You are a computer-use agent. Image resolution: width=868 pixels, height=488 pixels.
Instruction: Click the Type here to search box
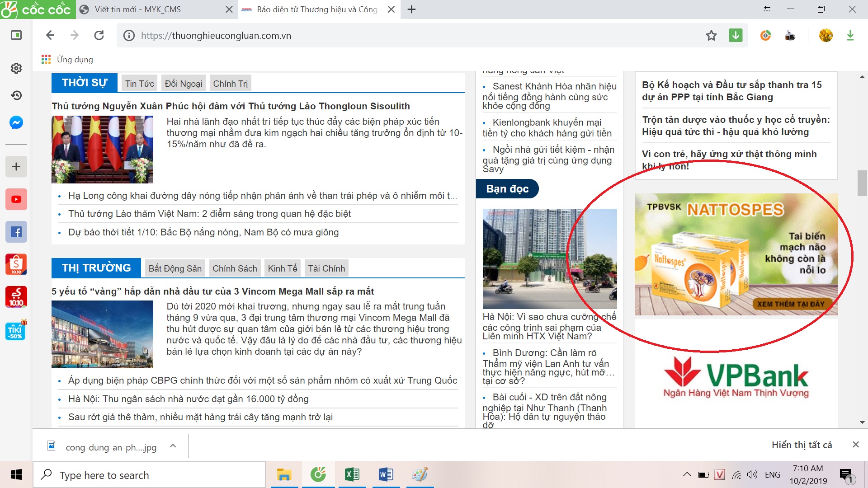[x=149, y=475]
